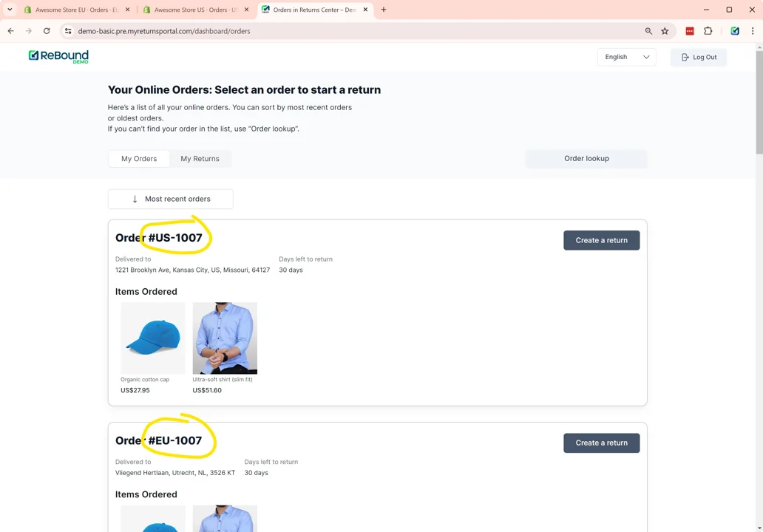The height and width of the screenshot is (532, 763).
Task: Click the US$27.95 price
Action: (135, 390)
